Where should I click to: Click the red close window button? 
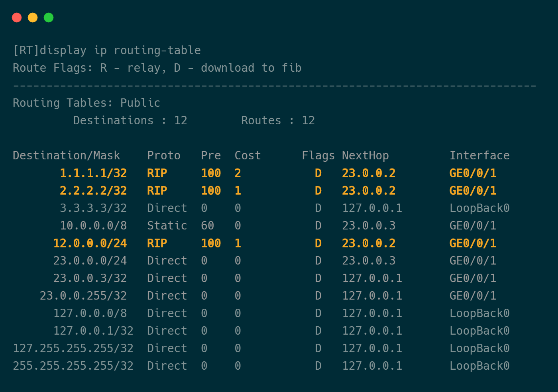pos(17,18)
